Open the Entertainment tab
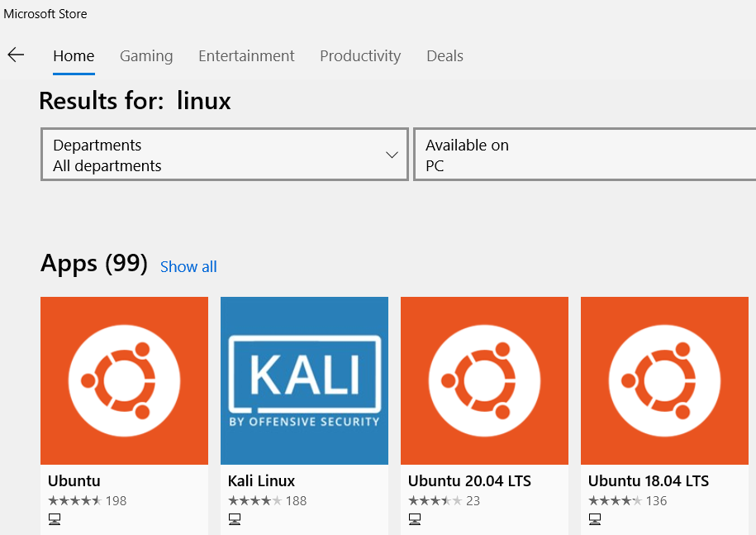Screen dimensions: 756x535 pyautogui.click(x=246, y=56)
